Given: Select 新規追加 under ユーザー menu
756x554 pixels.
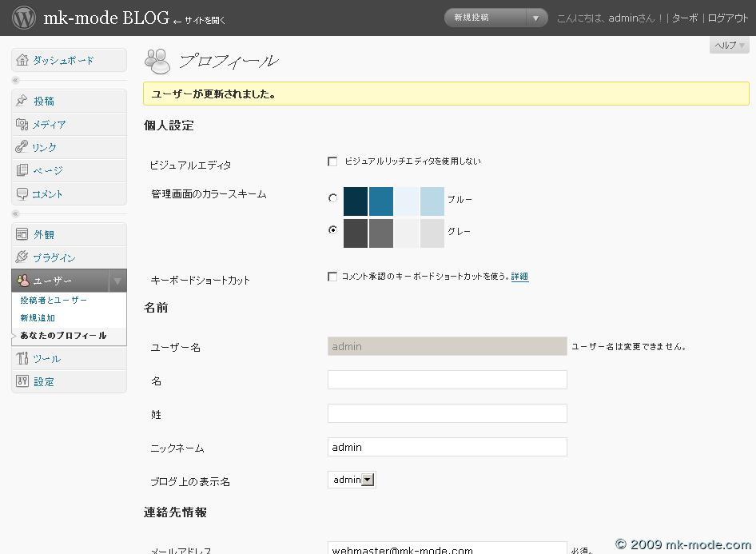Looking at the screenshot, I should pyautogui.click(x=38, y=318).
